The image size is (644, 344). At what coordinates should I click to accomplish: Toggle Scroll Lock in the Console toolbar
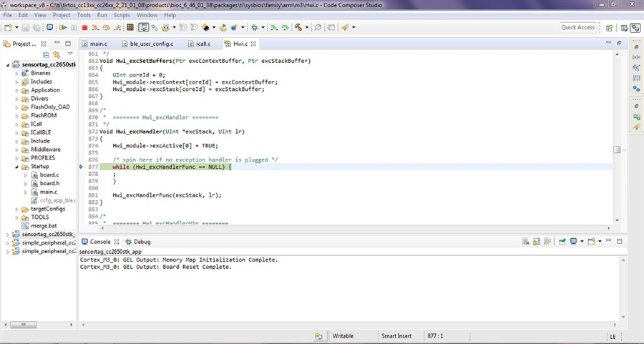(x=537, y=242)
